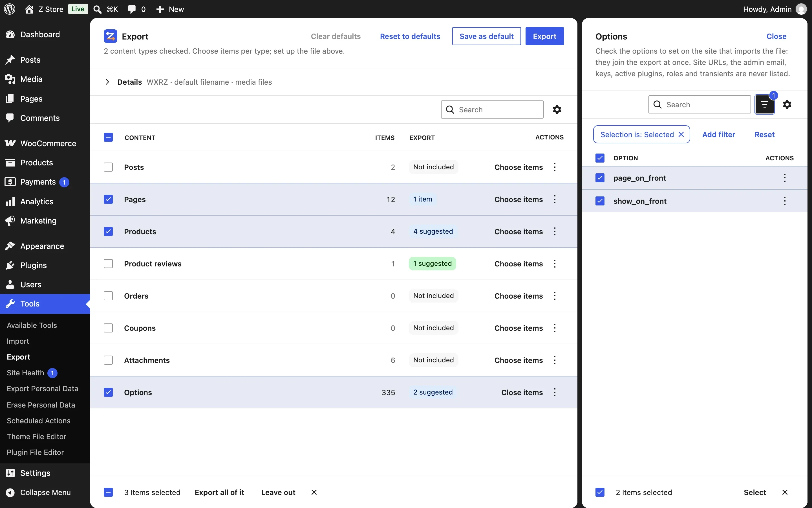Open Add filter in Options panel

click(x=719, y=134)
